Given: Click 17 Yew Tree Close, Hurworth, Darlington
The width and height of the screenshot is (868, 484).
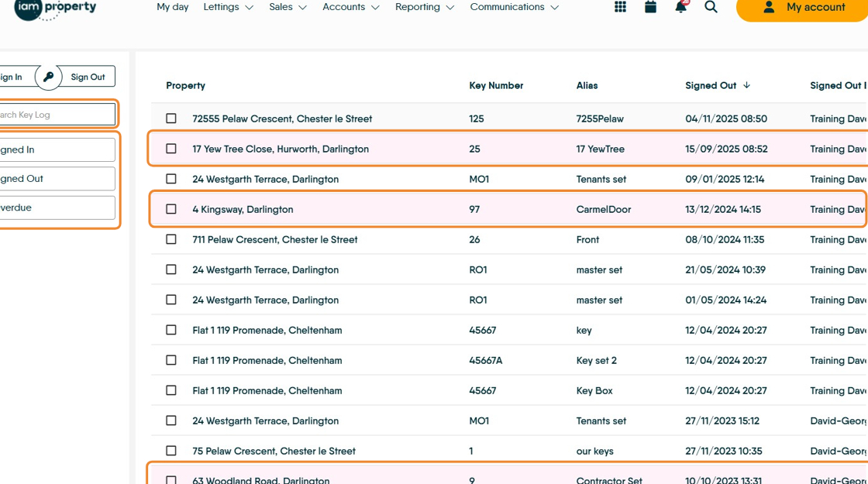Looking at the screenshot, I should pyautogui.click(x=280, y=149).
